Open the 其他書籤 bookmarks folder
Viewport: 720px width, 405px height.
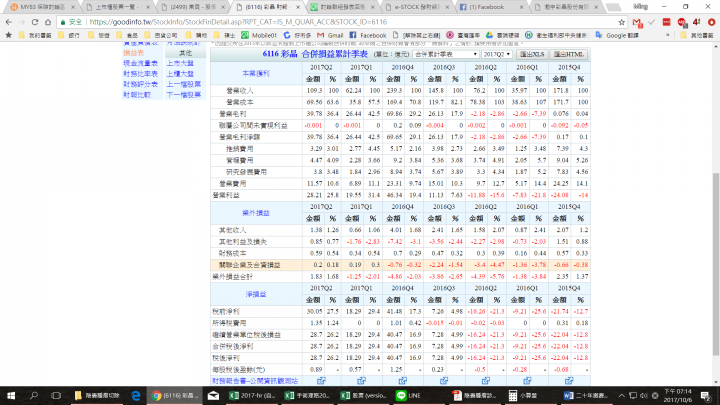click(x=697, y=35)
